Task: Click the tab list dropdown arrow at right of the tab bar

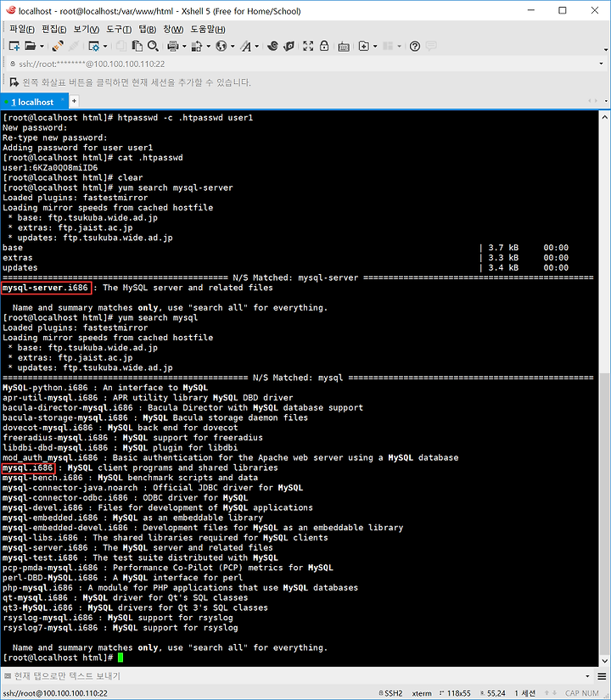Action: [x=606, y=101]
